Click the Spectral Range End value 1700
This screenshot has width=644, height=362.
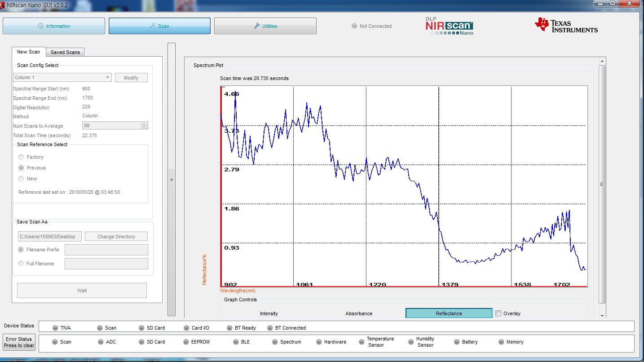pyautogui.click(x=88, y=98)
